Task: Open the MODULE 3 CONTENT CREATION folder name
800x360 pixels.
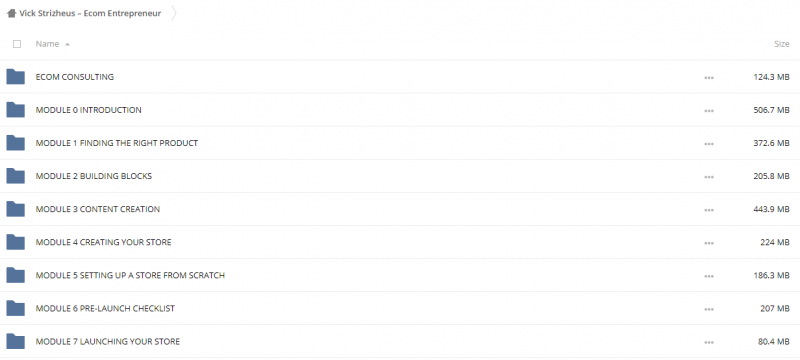Action: click(97, 209)
